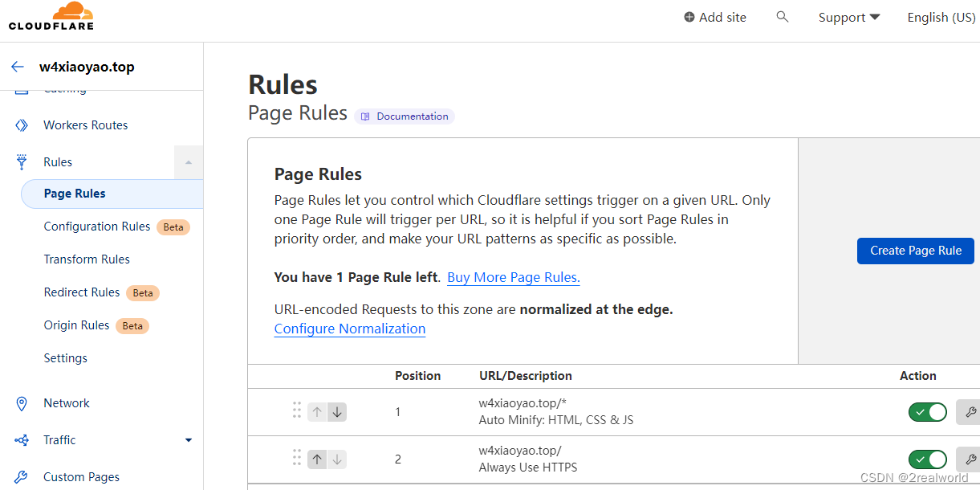The width and height of the screenshot is (980, 490).
Task: Click Add site in the header
Action: [715, 18]
